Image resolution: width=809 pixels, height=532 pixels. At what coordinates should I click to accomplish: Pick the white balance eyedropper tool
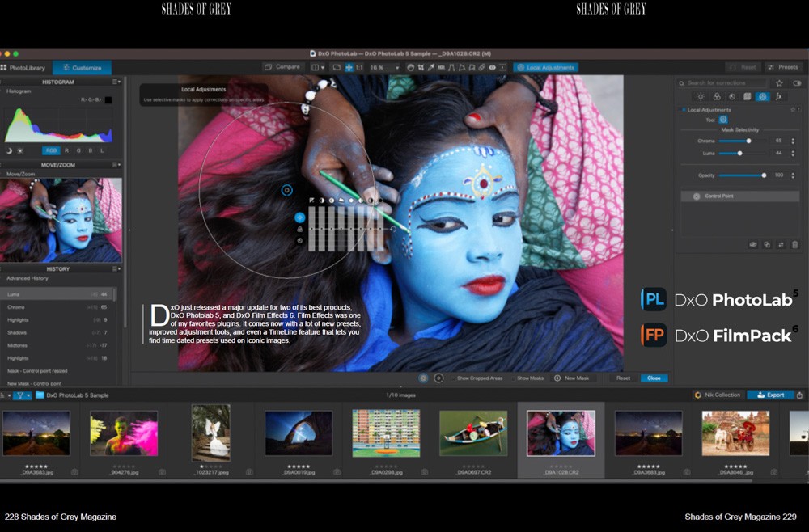tap(430, 68)
